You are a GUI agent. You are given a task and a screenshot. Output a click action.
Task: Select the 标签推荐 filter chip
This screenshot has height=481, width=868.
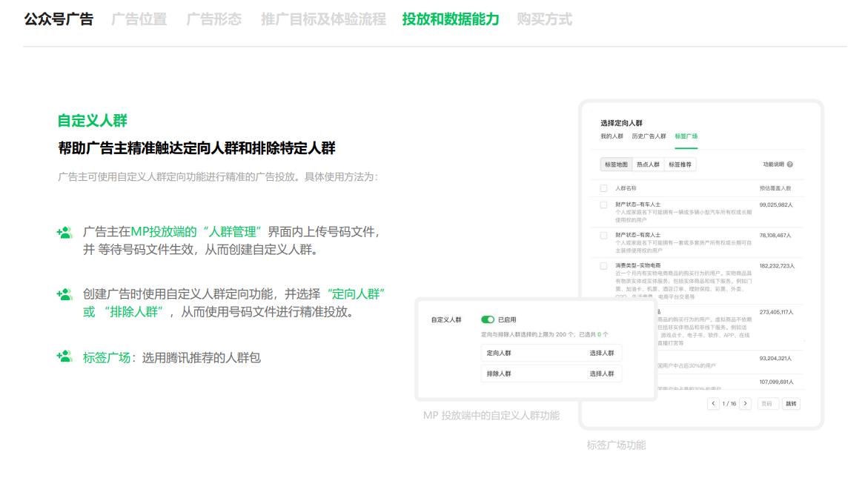[679, 164]
